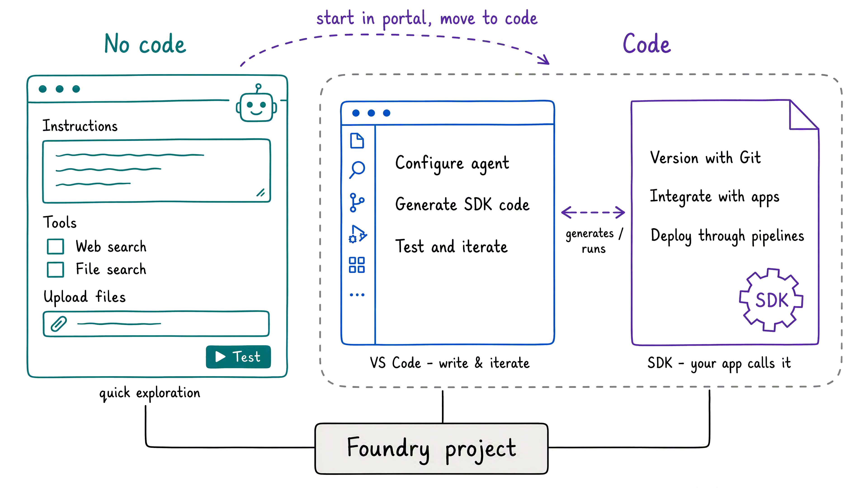Click the three-dots more icon in sidebar

tap(357, 295)
